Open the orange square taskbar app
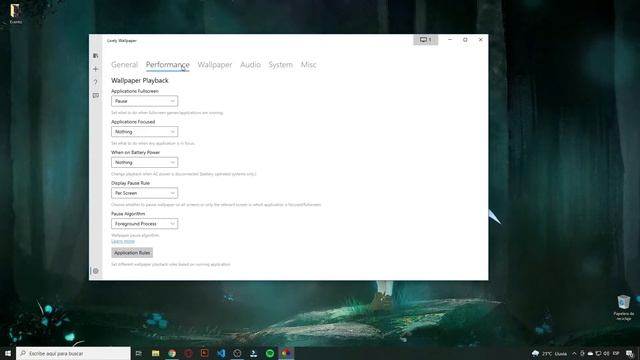 [204, 353]
